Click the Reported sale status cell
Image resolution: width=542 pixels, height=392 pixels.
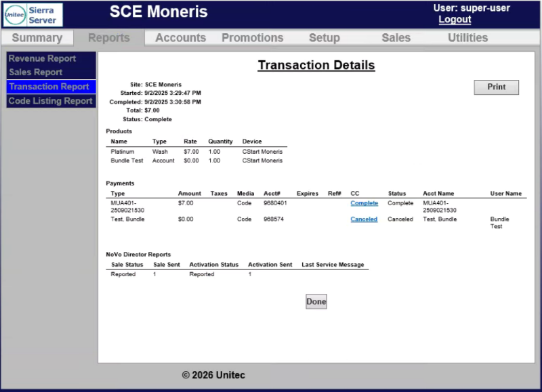tap(123, 274)
